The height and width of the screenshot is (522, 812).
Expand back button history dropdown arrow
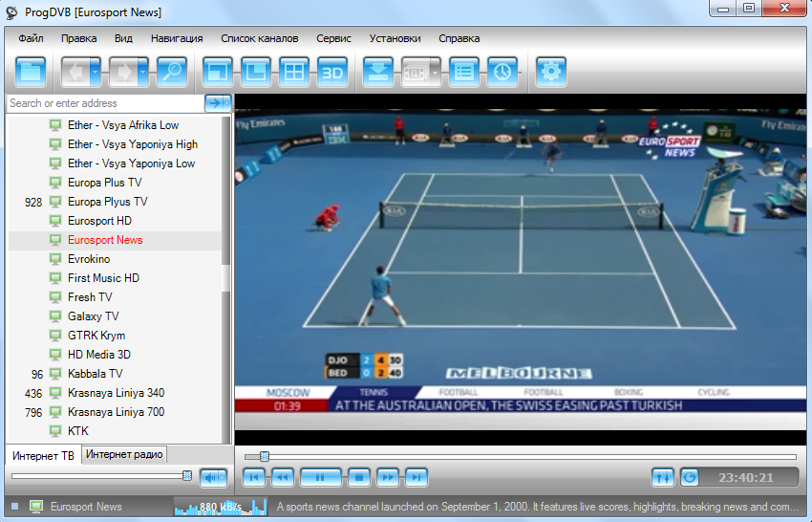coord(96,72)
